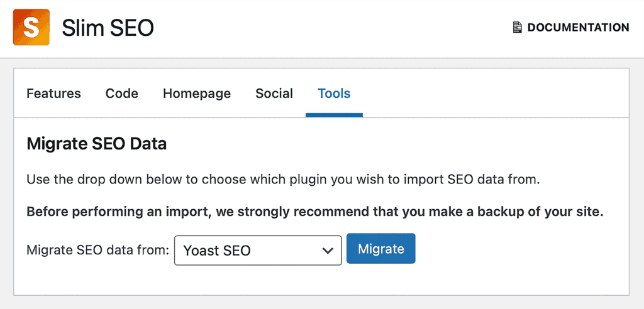Open the Yoast SEO plugin dropdown
Image resolution: width=644 pixels, height=309 pixels.
(x=258, y=250)
